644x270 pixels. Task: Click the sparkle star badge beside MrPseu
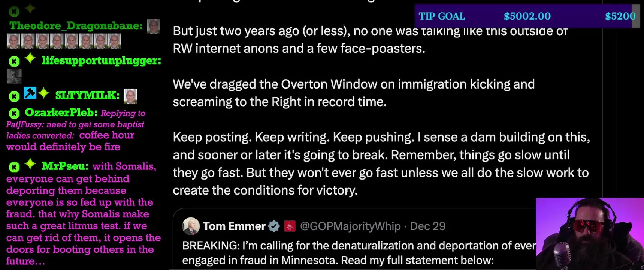pyautogui.click(x=30, y=164)
